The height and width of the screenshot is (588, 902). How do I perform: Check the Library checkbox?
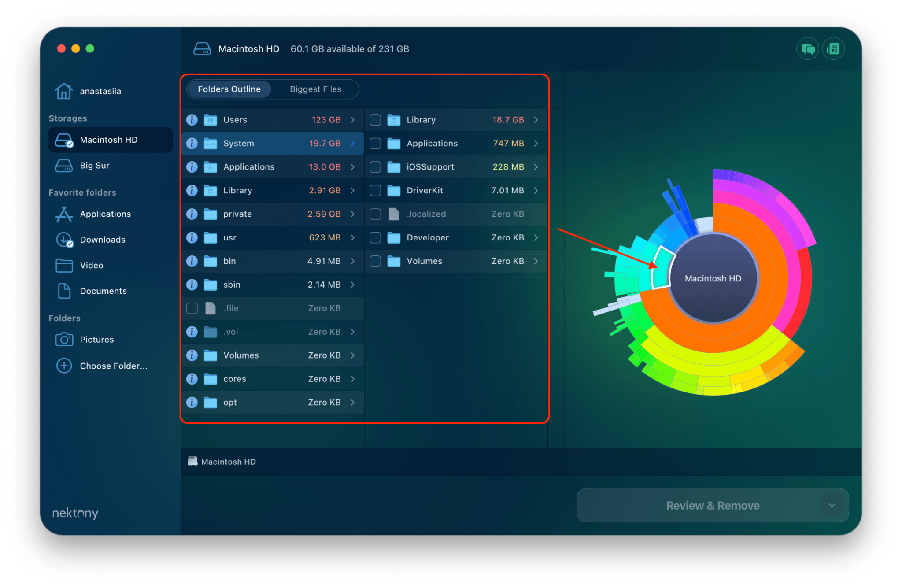click(375, 119)
